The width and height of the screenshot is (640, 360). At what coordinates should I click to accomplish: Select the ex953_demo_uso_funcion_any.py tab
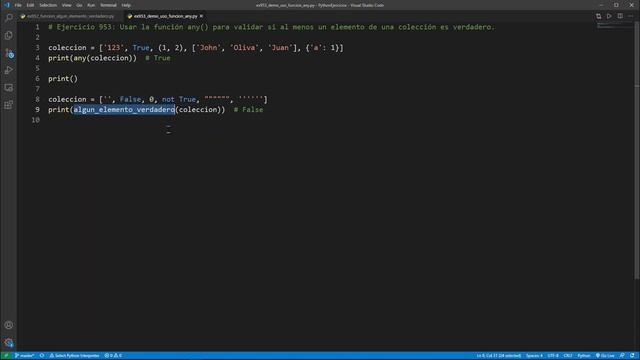(x=165, y=16)
